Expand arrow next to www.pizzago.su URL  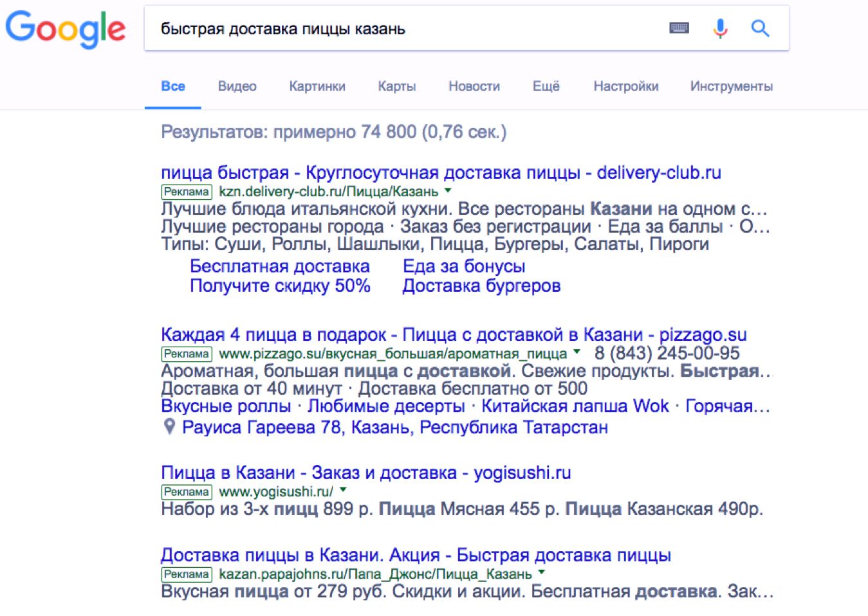(577, 352)
